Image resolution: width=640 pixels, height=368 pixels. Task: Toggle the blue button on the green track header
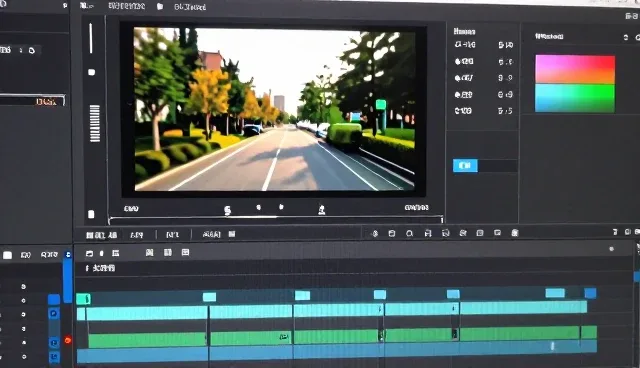pos(54,343)
